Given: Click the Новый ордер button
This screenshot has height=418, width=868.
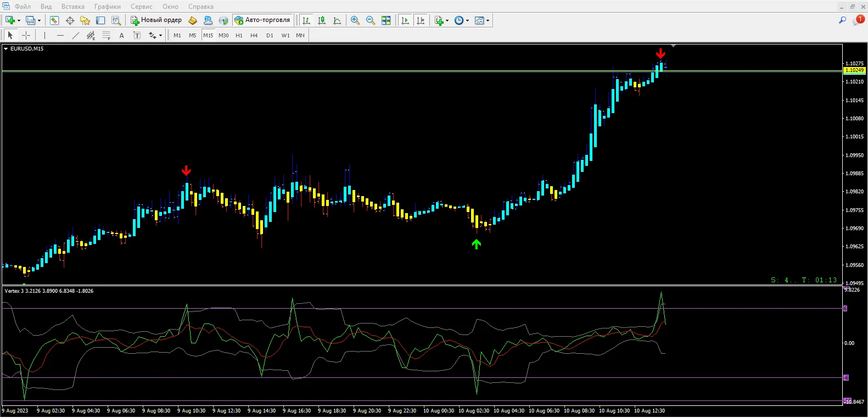Looking at the screenshot, I should click(156, 20).
